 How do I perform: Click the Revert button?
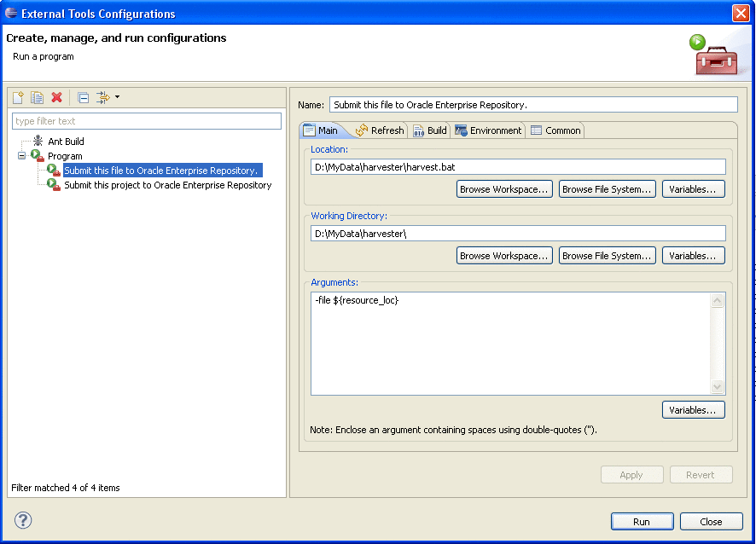701,475
